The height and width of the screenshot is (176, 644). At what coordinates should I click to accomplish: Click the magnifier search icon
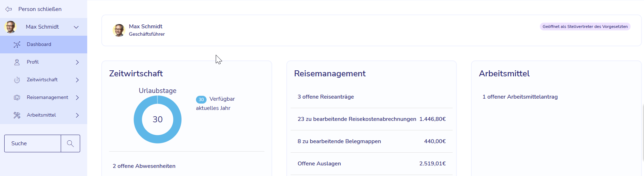coord(70,143)
